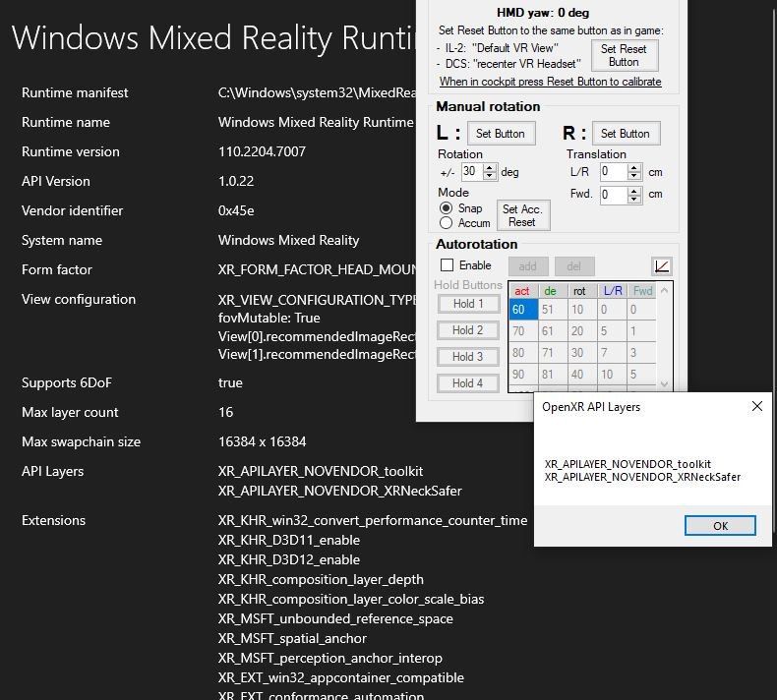Set the R manual rotation button
The width and height of the screenshot is (777, 700).
point(626,134)
